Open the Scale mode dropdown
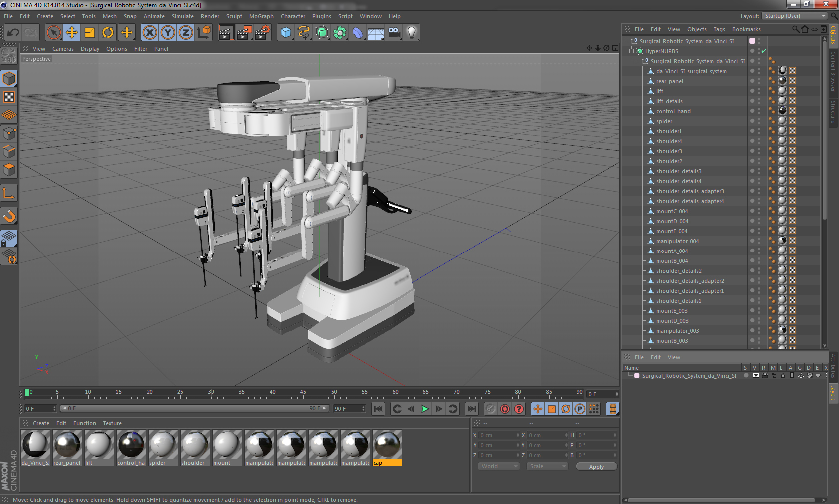The height and width of the screenshot is (504, 839). (x=547, y=466)
